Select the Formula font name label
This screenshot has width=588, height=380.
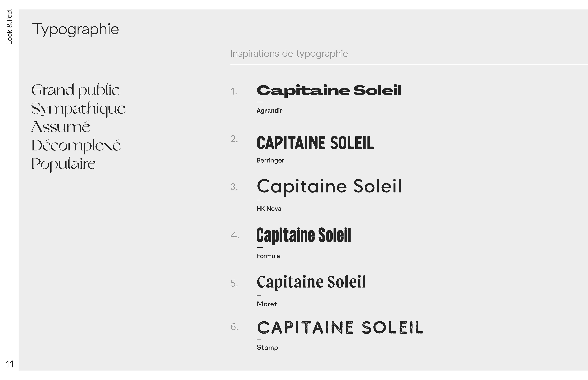click(268, 256)
